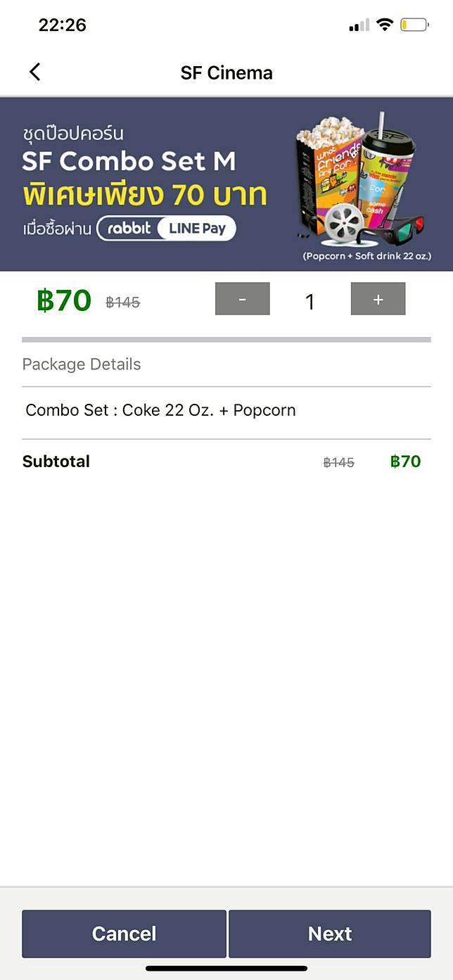Image resolution: width=453 pixels, height=980 pixels.
Task: Tap the green ฿70 subtotal amount
Action: 405,462
